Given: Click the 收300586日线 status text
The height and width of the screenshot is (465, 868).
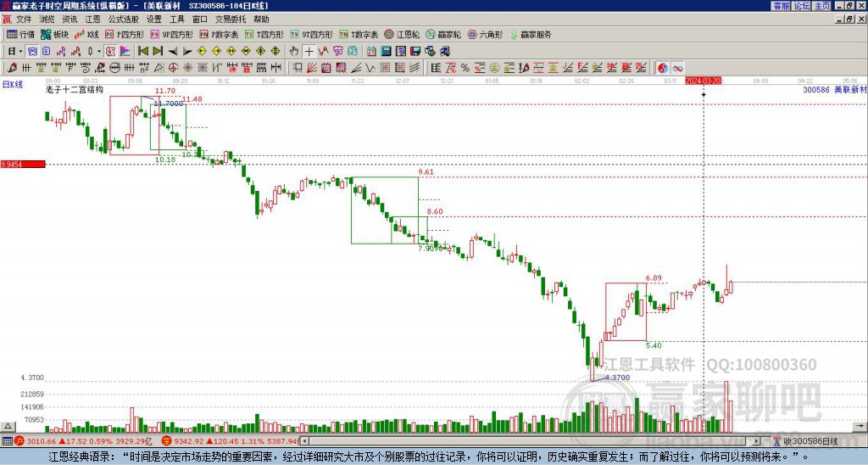Looking at the screenshot, I should [x=810, y=441].
